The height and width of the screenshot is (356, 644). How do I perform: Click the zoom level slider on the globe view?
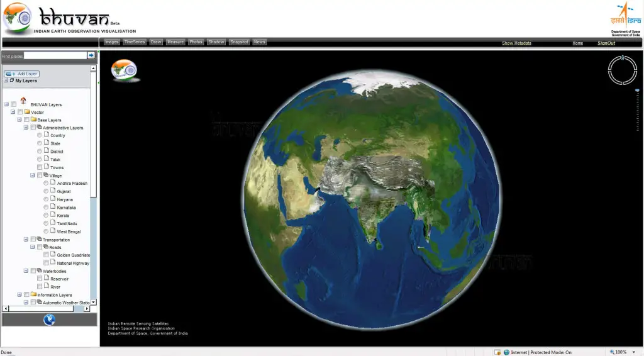[638, 110]
